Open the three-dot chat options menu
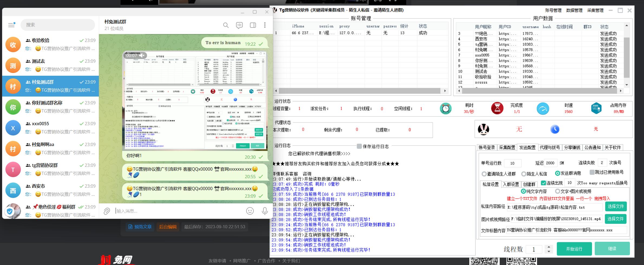Screen dimensions: 644x265 (265, 25)
